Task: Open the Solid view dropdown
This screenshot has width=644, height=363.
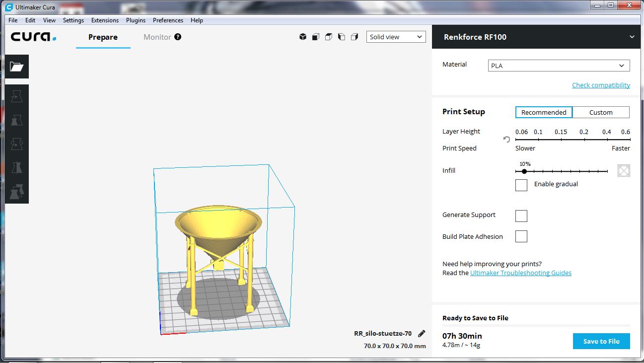Action: (396, 37)
